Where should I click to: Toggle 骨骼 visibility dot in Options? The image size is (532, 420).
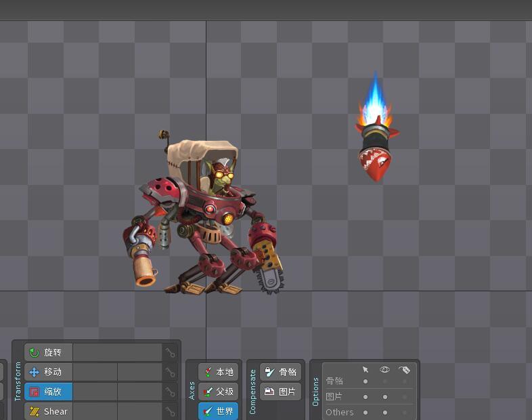[384, 381]
